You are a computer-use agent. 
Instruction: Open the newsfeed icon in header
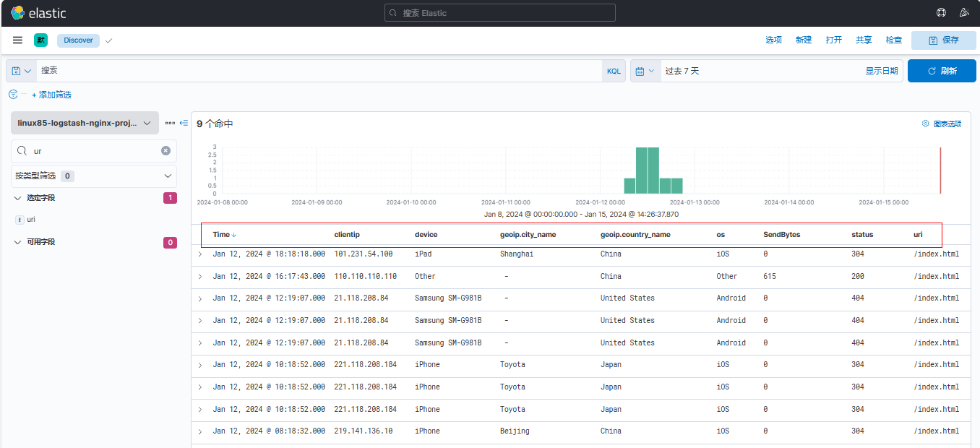(x=963, y=13)
